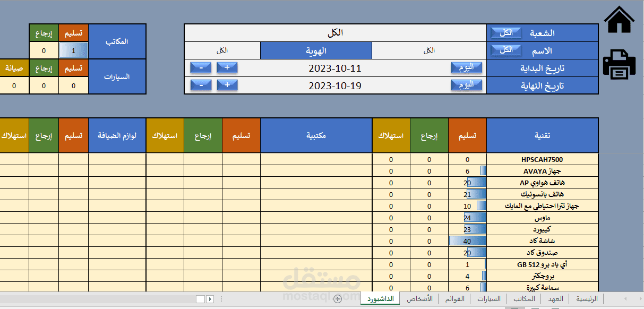Open the الداشبورد sheet tab

pos(380,299)
